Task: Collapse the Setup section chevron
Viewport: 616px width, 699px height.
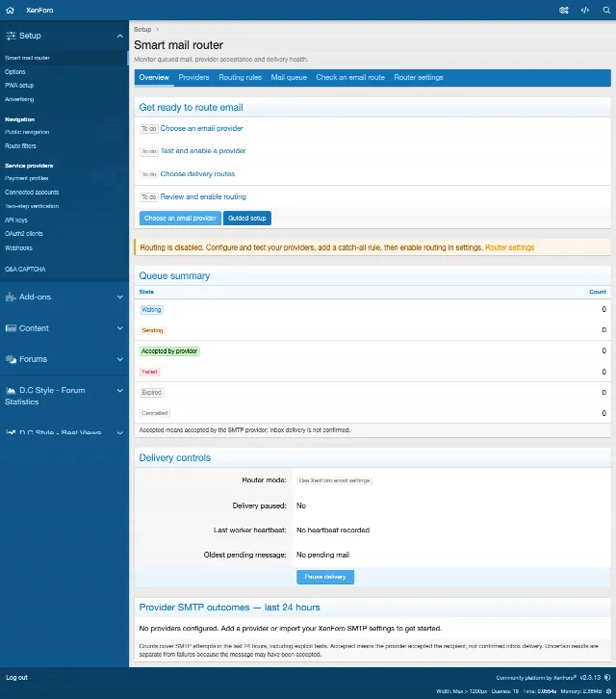Action: tap(120, 36)
